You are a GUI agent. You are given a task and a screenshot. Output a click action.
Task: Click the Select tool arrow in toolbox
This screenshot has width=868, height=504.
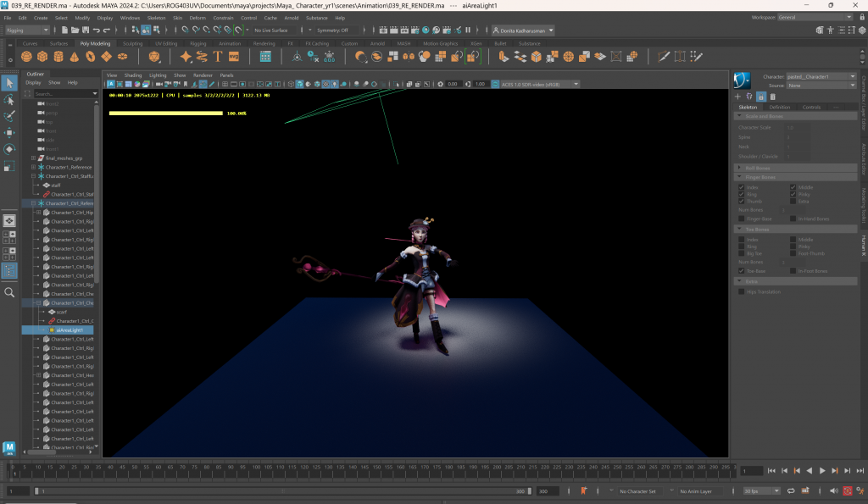pos(9,84)
